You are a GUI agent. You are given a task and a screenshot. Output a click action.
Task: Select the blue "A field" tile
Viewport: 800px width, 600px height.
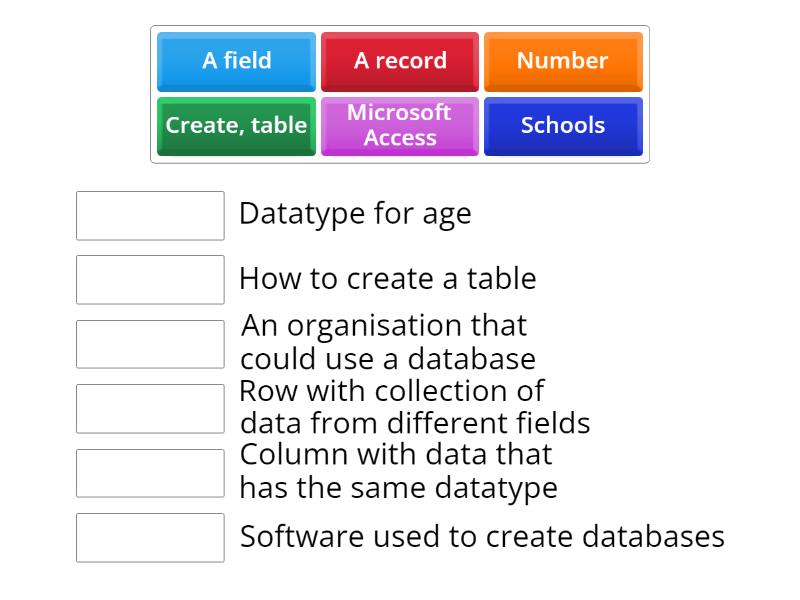(236, 61)
